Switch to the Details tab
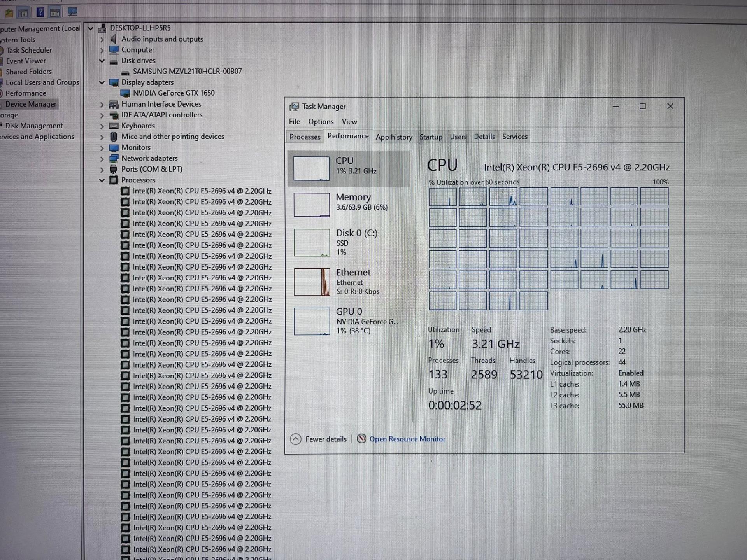This screenshot has width=747, height=560. tap(484, 136)
